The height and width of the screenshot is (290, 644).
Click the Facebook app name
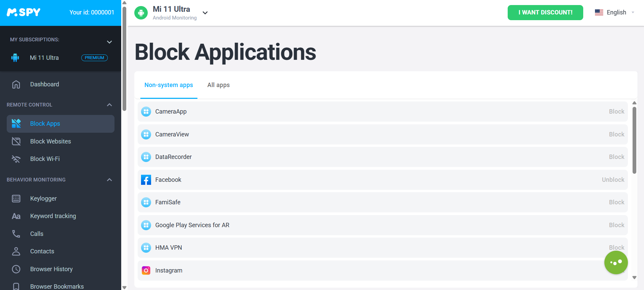click(x=168, y=180)
